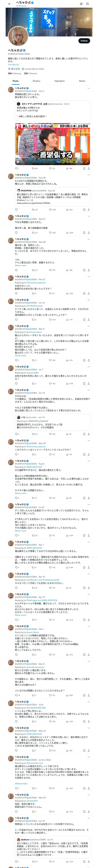
Task: Open the Media tab
Action: pos(82,81)
